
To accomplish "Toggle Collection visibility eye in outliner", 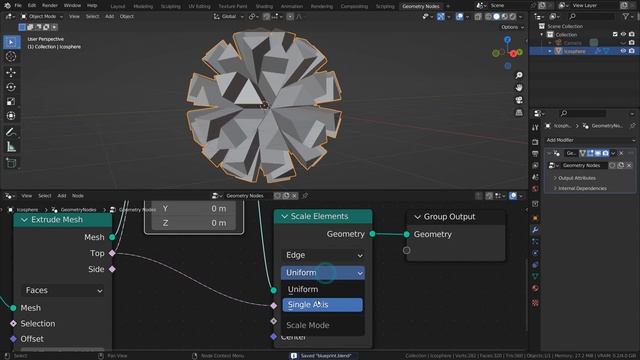I will [x=623, y=35].
